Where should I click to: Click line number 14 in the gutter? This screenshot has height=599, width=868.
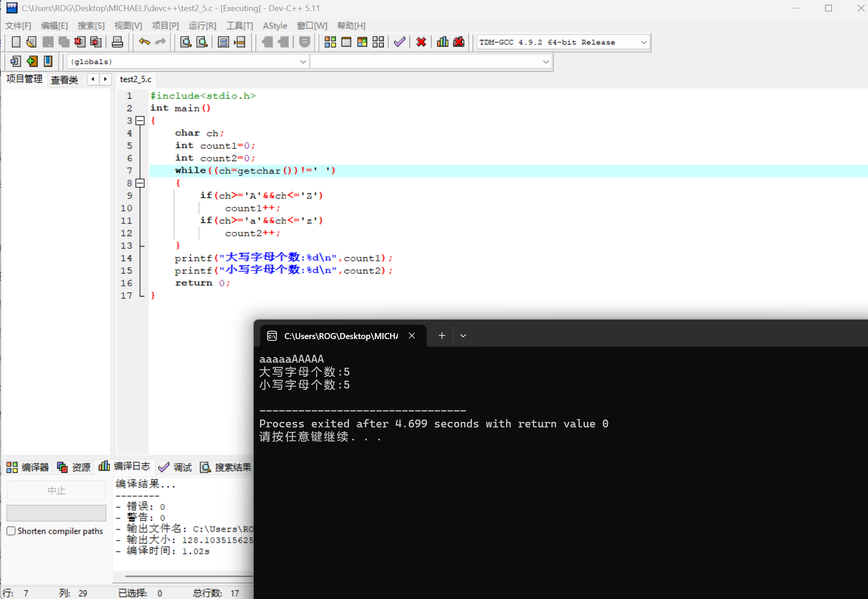126,258
